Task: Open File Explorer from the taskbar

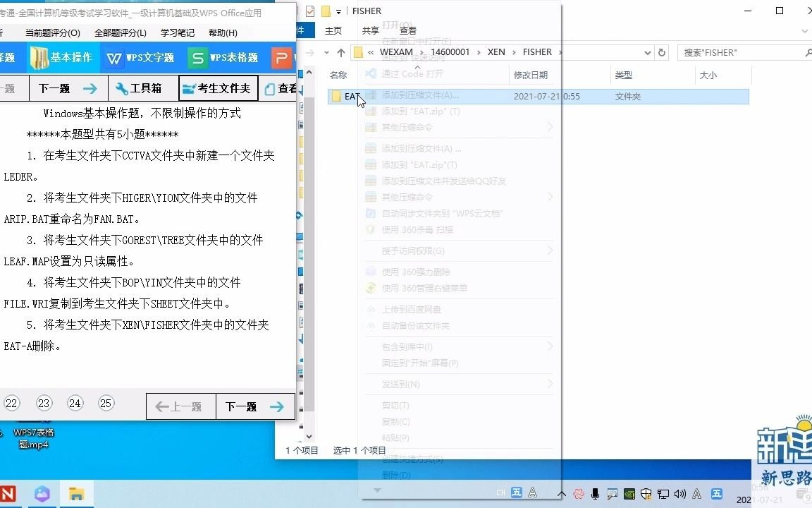Action: tap(76, 494)
